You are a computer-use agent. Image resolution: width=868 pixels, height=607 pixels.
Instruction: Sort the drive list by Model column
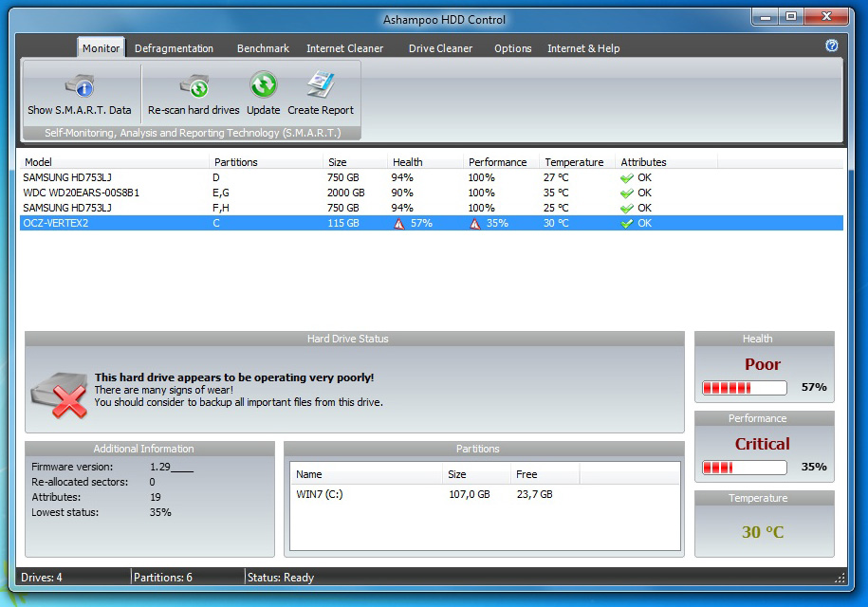click(x=115, y=162)
